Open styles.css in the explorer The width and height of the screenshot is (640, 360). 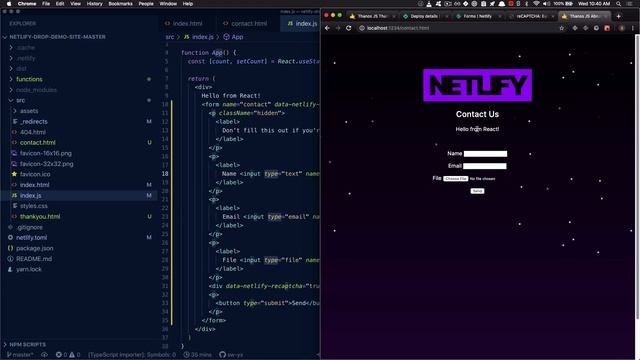(x=33, y=206)
